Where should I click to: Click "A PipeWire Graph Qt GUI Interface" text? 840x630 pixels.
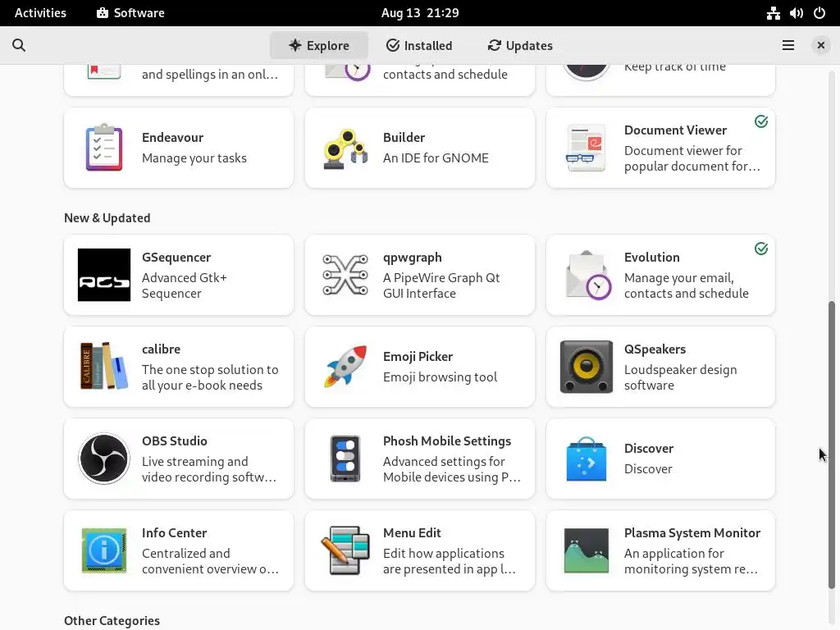(x=441, y=285)
